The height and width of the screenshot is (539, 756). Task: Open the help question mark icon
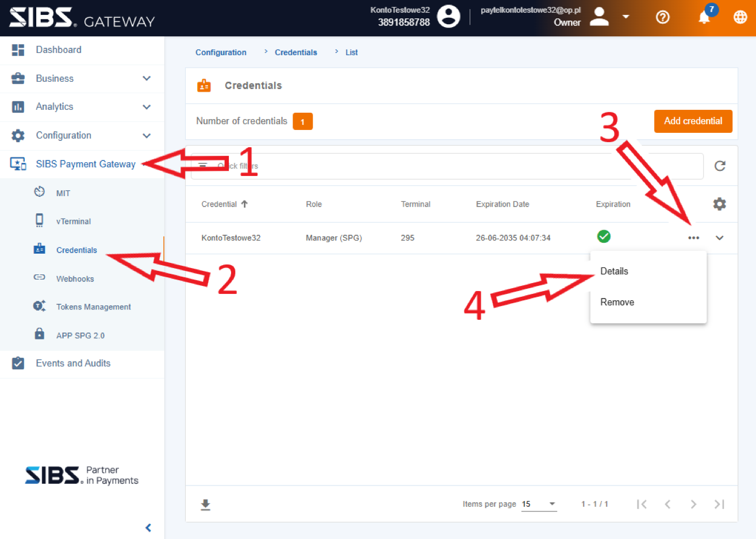click(662, 17)
